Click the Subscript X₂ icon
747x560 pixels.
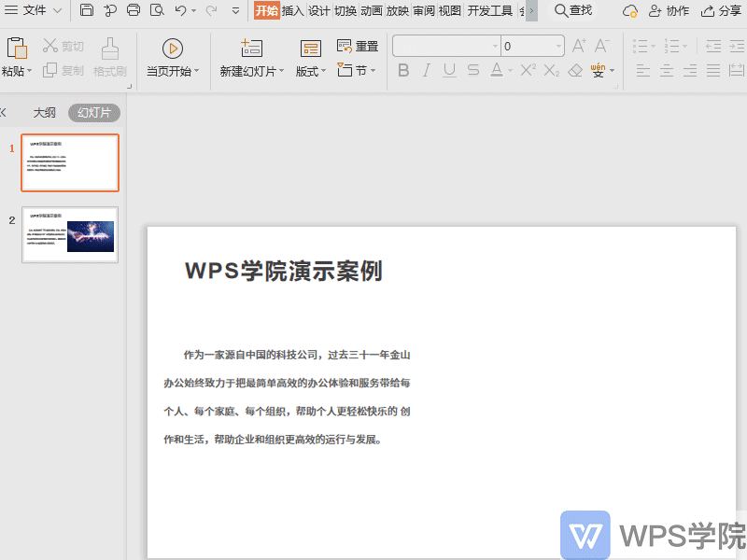coord(552,71)
